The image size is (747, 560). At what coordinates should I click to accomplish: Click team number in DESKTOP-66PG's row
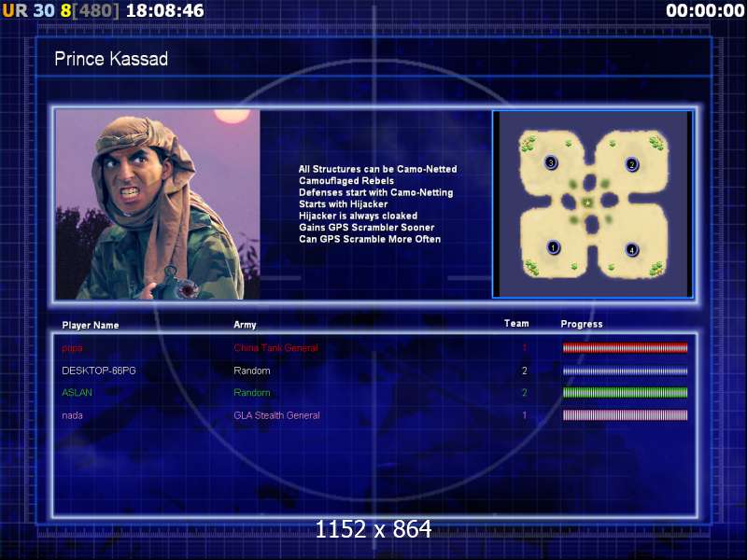click(x=525, y=371)
